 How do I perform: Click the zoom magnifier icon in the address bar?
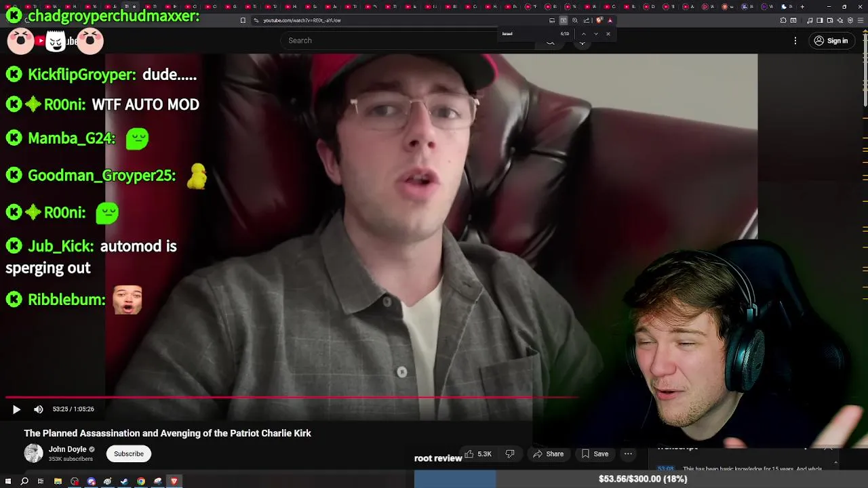[575, 20]
